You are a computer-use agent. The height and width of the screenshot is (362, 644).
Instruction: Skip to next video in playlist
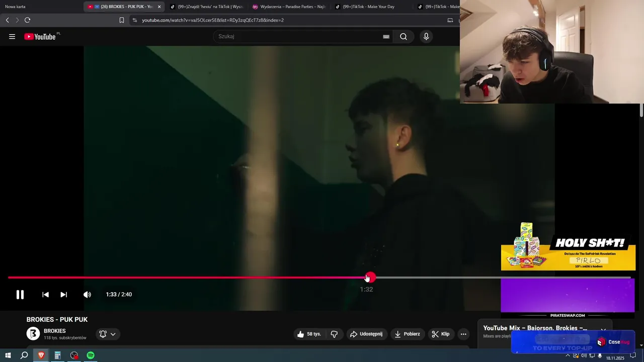click(x=63, y=295)
